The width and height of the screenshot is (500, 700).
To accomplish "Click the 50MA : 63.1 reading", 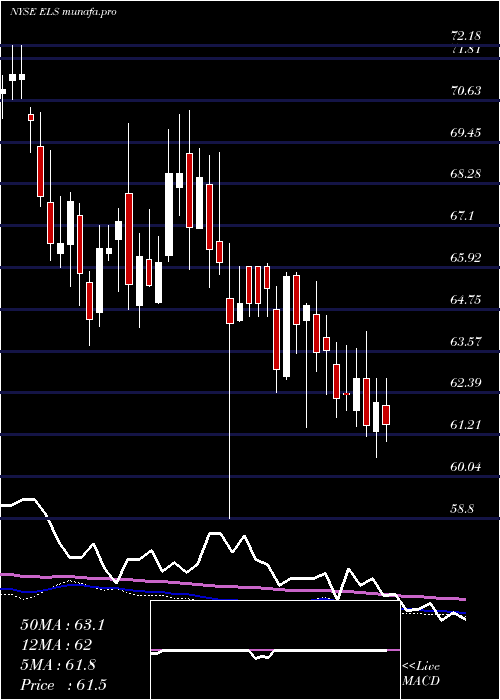I will (x=62, y=625).
